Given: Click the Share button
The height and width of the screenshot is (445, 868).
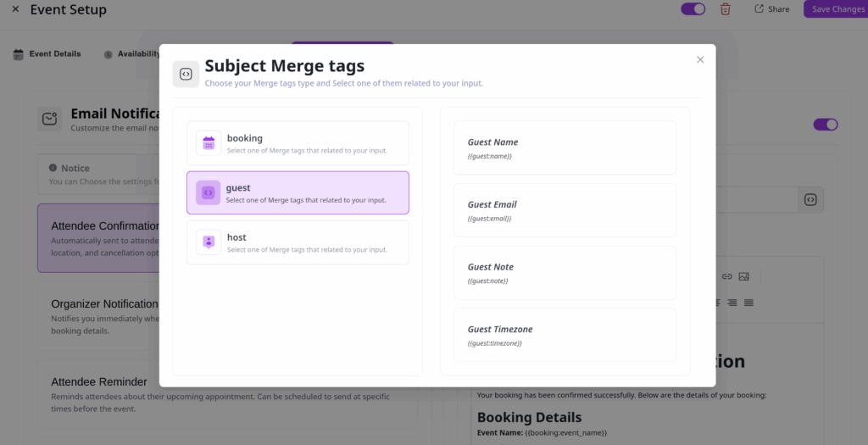Looking at the screenshot, I should click(771, 9).
